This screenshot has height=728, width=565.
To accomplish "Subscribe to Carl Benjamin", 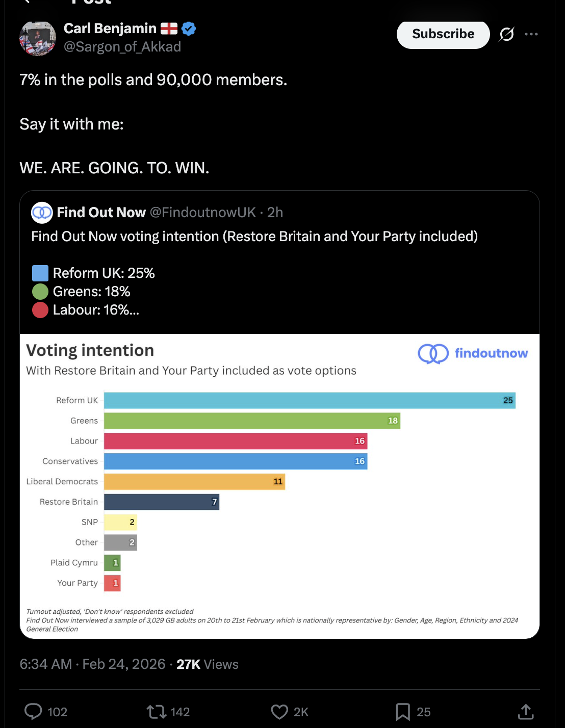I will [x=443, y=34].
